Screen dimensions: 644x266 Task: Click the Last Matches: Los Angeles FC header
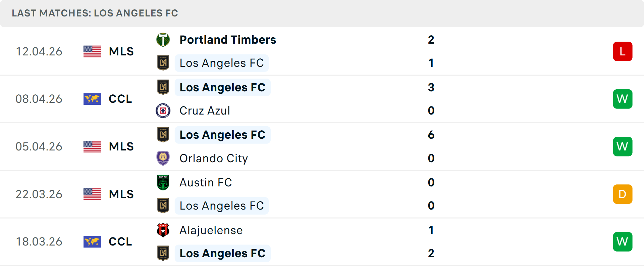tap(95, 13)
